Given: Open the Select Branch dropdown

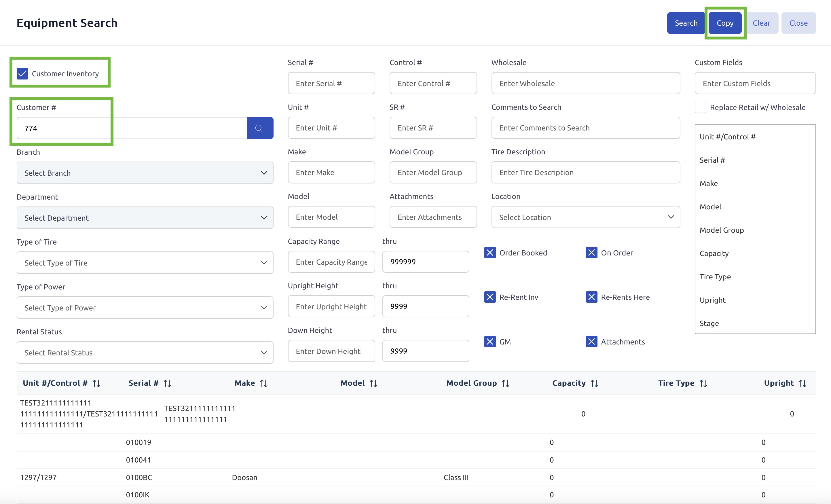Looking at the screenshot, I should pyautogui.click(x=145, y=173).
